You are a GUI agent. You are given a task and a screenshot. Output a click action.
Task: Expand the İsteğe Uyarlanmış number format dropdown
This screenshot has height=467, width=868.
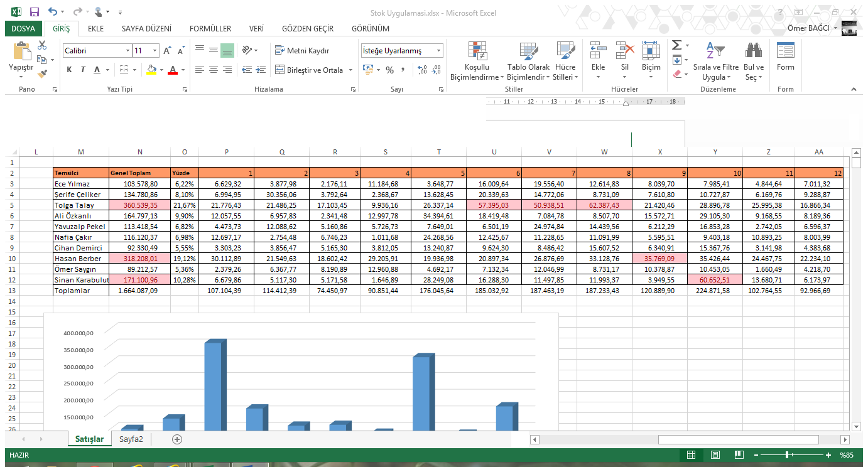coord(438,51)
